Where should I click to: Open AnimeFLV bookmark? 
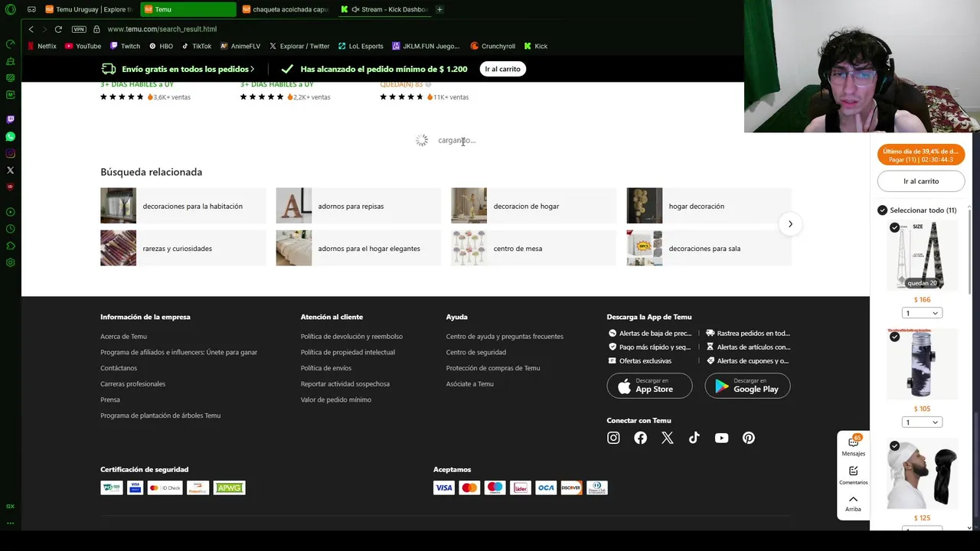pos(240,46)
